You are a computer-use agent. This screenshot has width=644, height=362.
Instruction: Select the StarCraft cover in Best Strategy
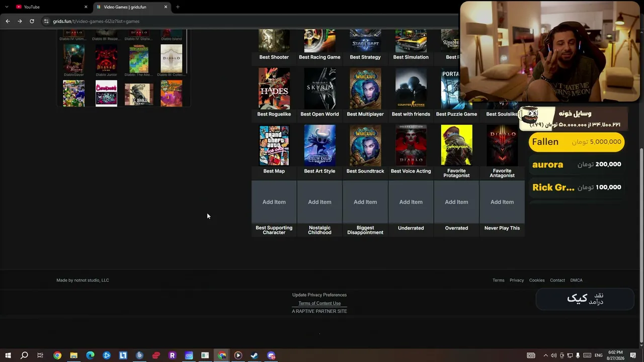(x=365, y=41)
